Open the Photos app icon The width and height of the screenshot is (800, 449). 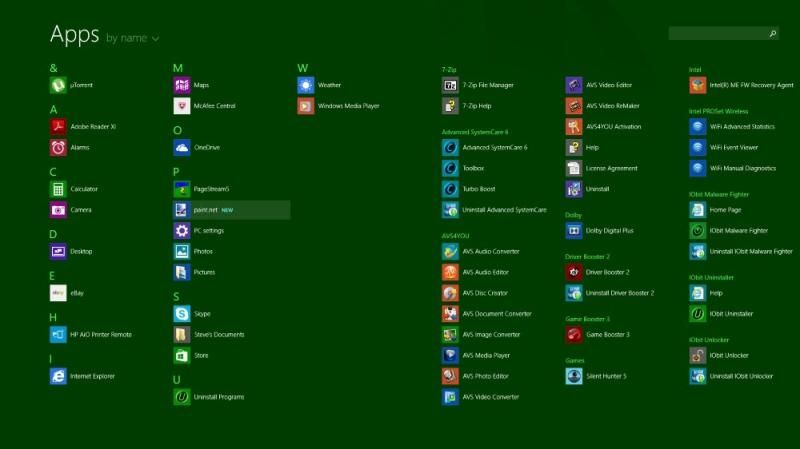click(182, 251)
